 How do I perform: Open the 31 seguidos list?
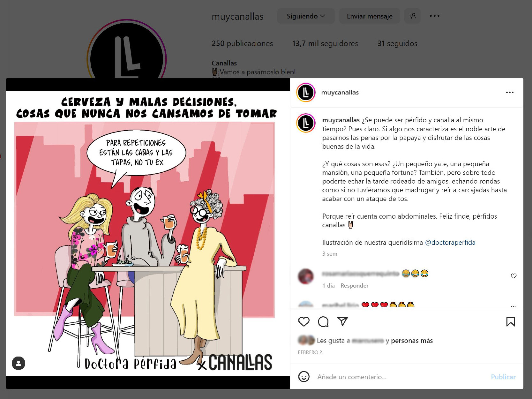tap(397, 44)
